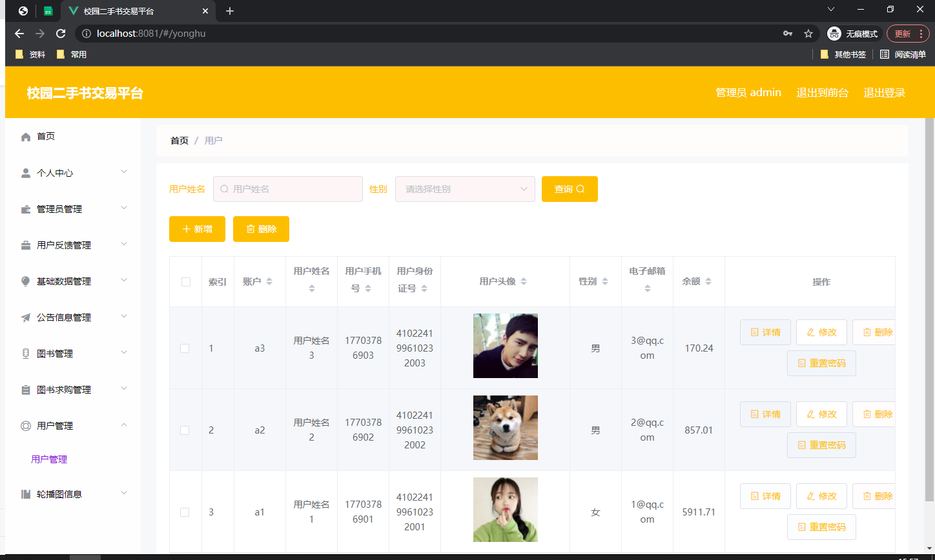This screenshot has width=935, height=560.
Task: Click the 查询 search button
Action: [x=570, y=189]
